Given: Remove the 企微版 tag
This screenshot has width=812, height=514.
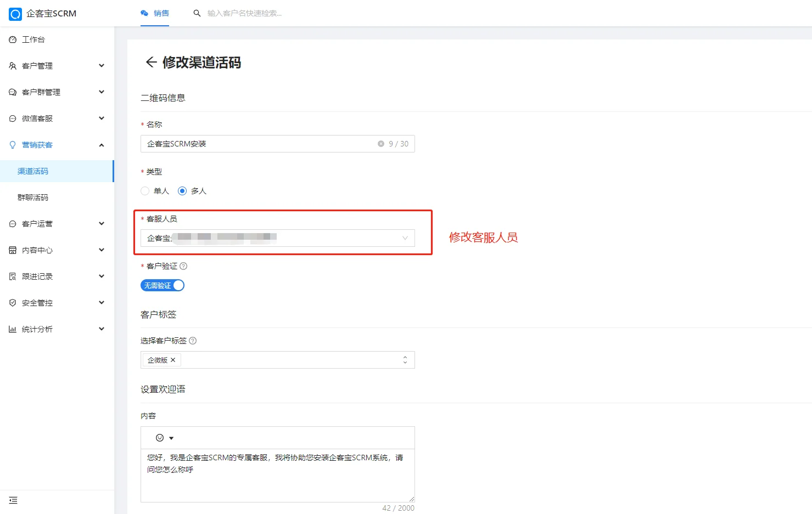Looking at the screenshot, I should (x=173, y=360).
